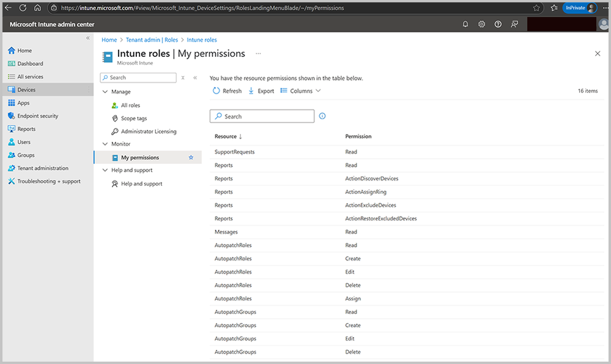This screenshot has height=364, width=611.
Task: Collapse the Intune roles blade menu
Action: pyautogui.click(x=195, y=78)
